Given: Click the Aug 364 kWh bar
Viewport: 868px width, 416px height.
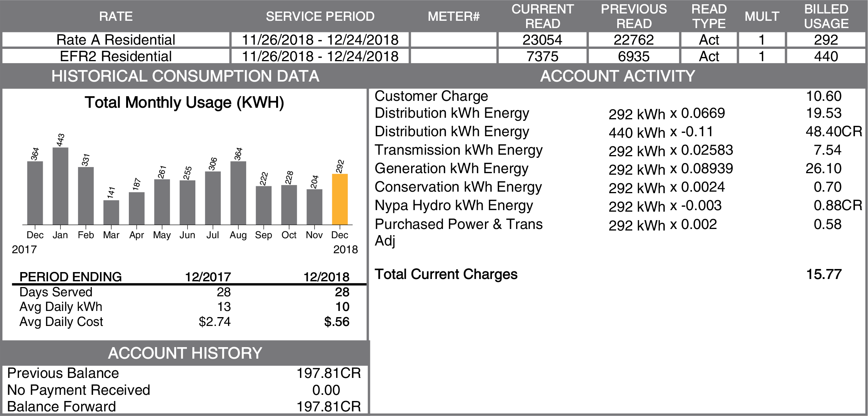Looking at the screenshot, I should [238, 193].
